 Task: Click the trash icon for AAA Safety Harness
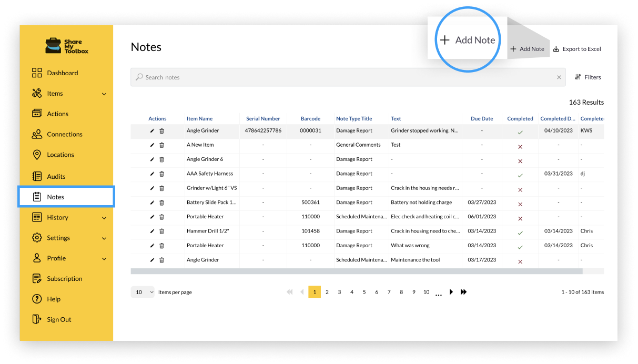coord(161,174)
